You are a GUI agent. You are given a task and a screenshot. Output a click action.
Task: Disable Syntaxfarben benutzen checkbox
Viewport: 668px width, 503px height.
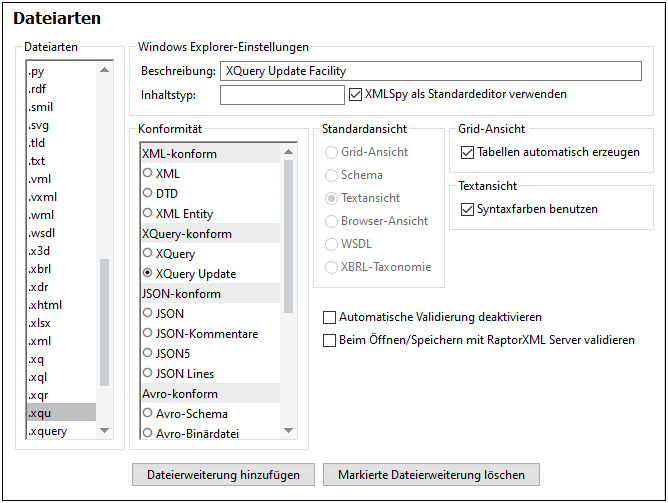[x=467, y=210]
